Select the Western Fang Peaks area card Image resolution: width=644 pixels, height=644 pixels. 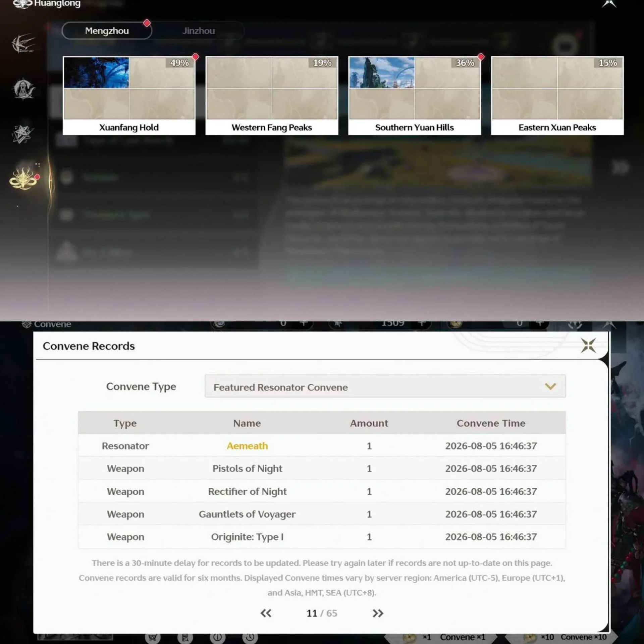(x=272, y=96)
